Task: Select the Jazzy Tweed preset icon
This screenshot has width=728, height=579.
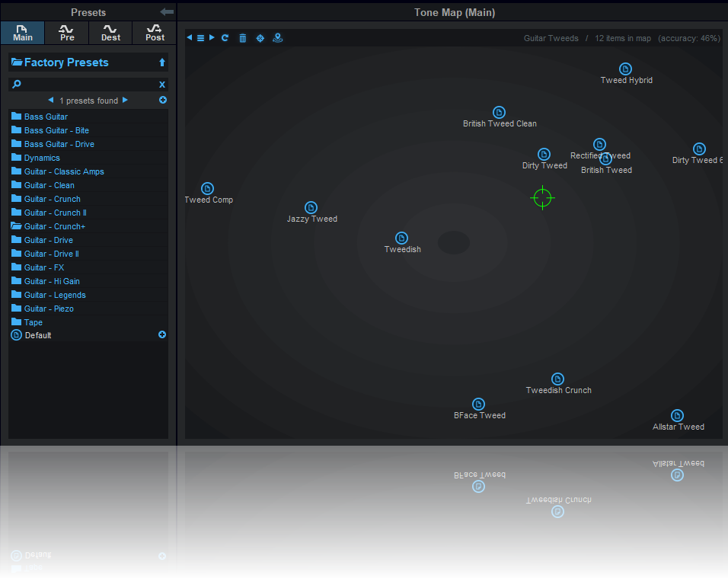Action: tap(311, 208)
